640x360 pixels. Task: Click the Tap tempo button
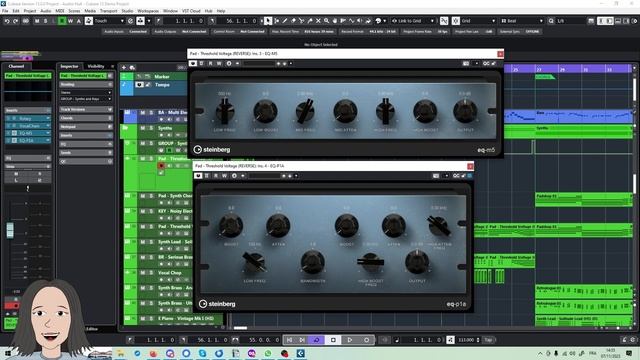tap(488, 340)
